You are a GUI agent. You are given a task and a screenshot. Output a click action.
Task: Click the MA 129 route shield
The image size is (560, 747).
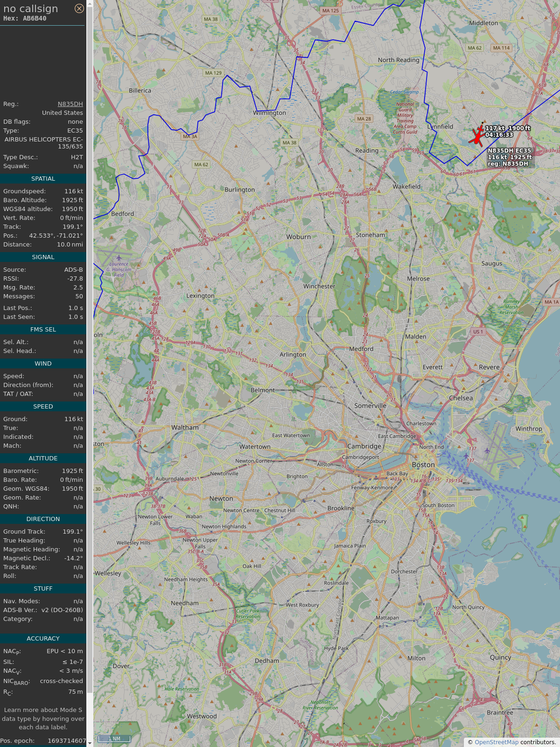213,73
